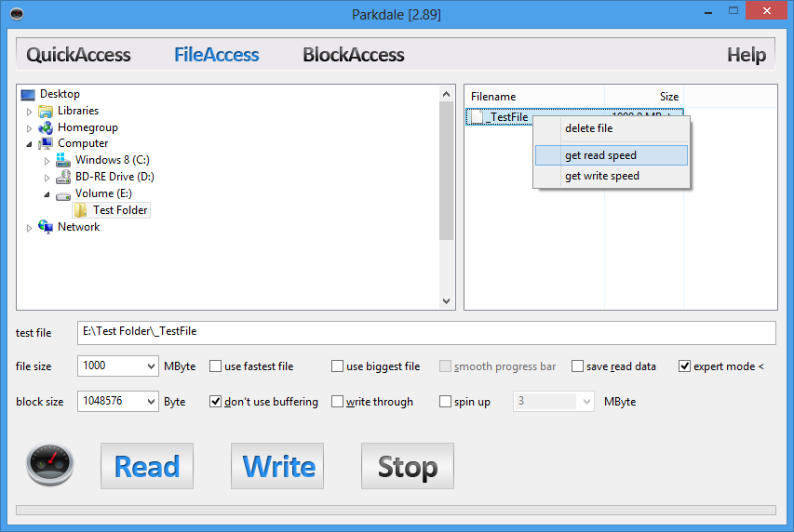
Task: Click the Windows 8 (C:) drive icon
Action: coord(63,161)
